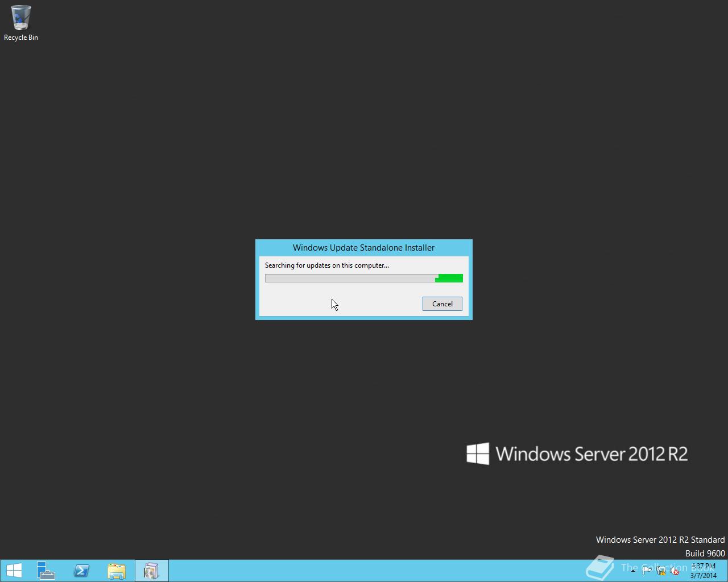Open the Start button on the taskbar
728x582 pixels.
(14, 571)
